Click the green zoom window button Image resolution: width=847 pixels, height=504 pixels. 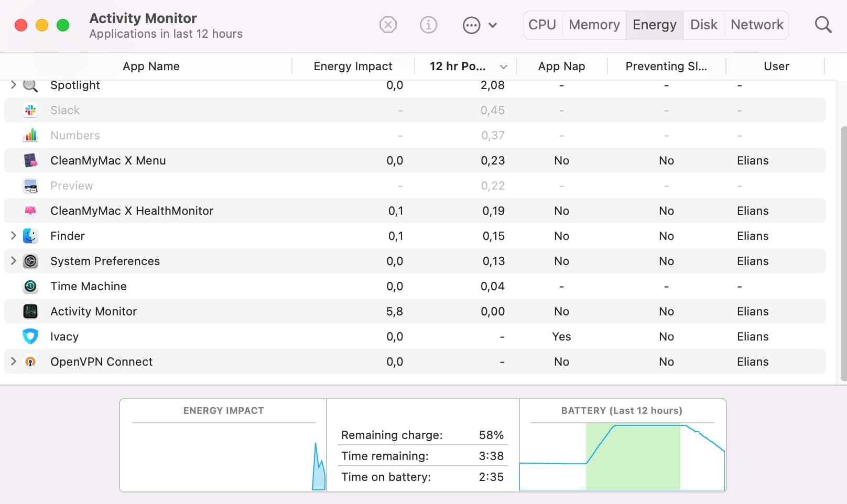[x=63, y=25]
